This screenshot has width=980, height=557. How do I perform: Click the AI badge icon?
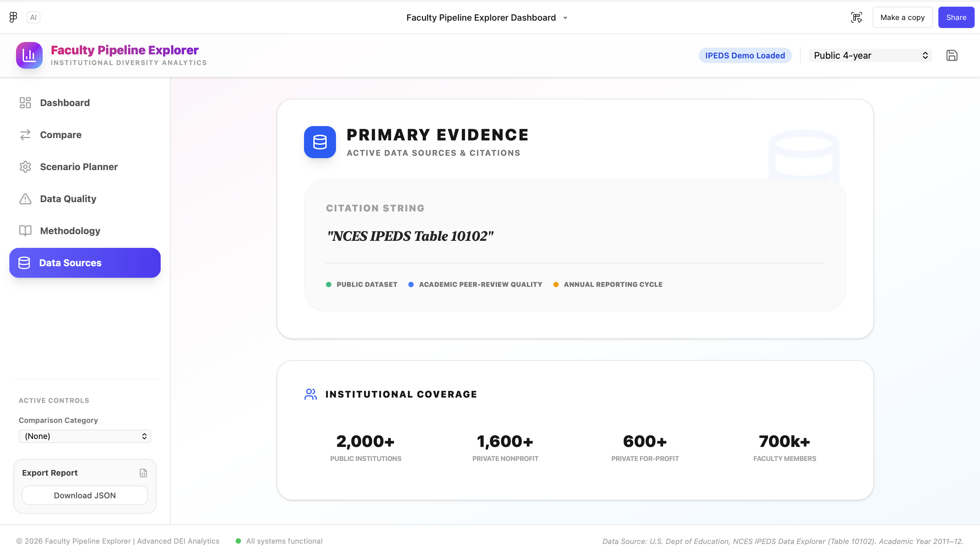click(x=33, y=17)
